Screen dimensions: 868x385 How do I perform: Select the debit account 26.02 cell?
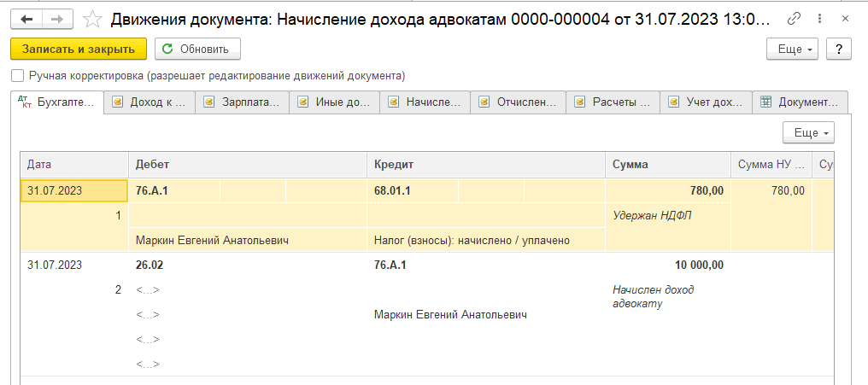[x=150, y=265]
